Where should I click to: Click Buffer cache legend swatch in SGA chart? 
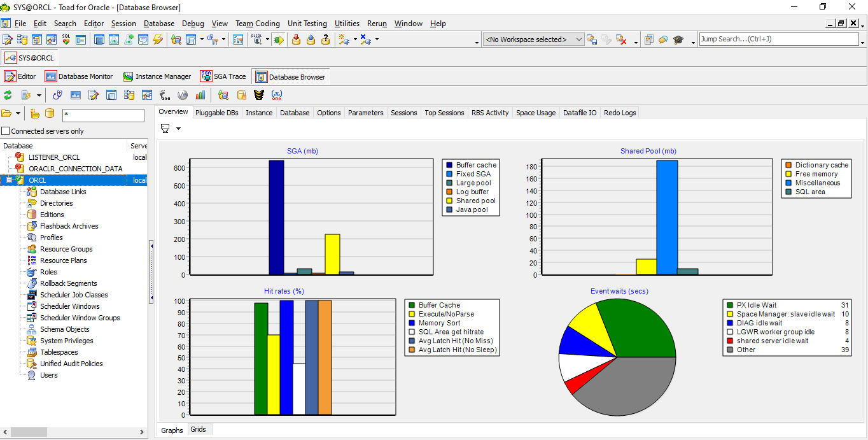449,165
